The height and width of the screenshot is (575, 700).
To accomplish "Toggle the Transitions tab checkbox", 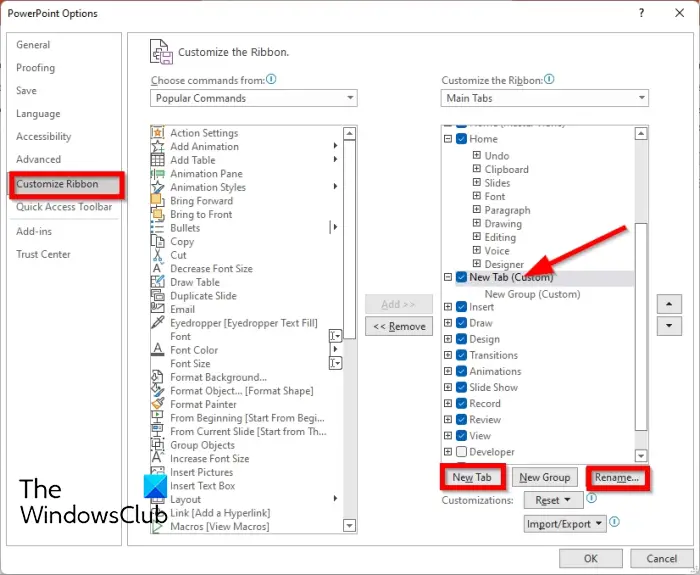I will point(462,355).
